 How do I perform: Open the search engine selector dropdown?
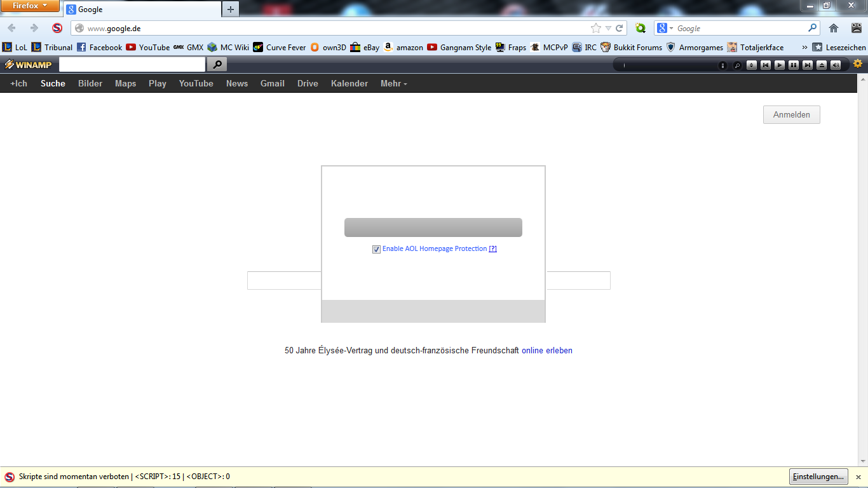coord(665,28)
